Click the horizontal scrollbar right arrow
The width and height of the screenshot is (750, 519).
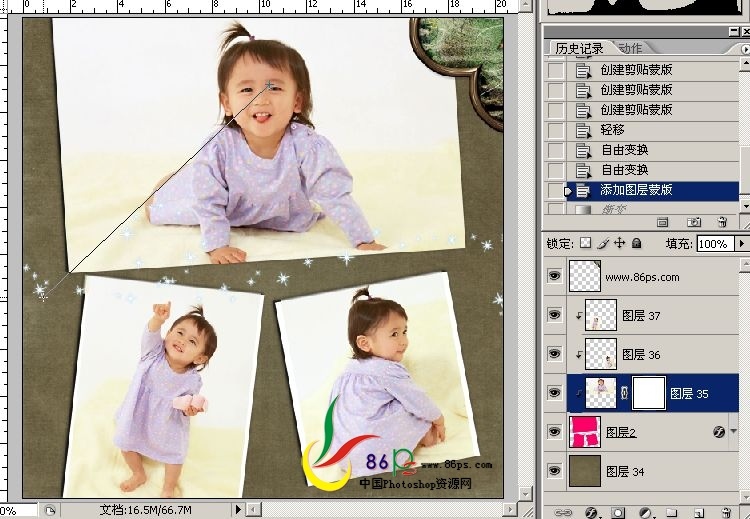coord(510,510)
